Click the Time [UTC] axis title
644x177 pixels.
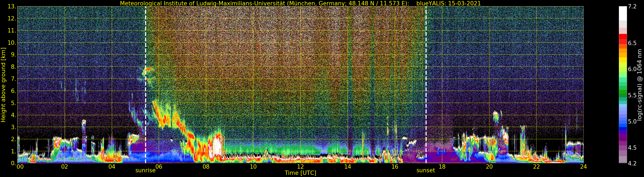[x=300, y=173]
